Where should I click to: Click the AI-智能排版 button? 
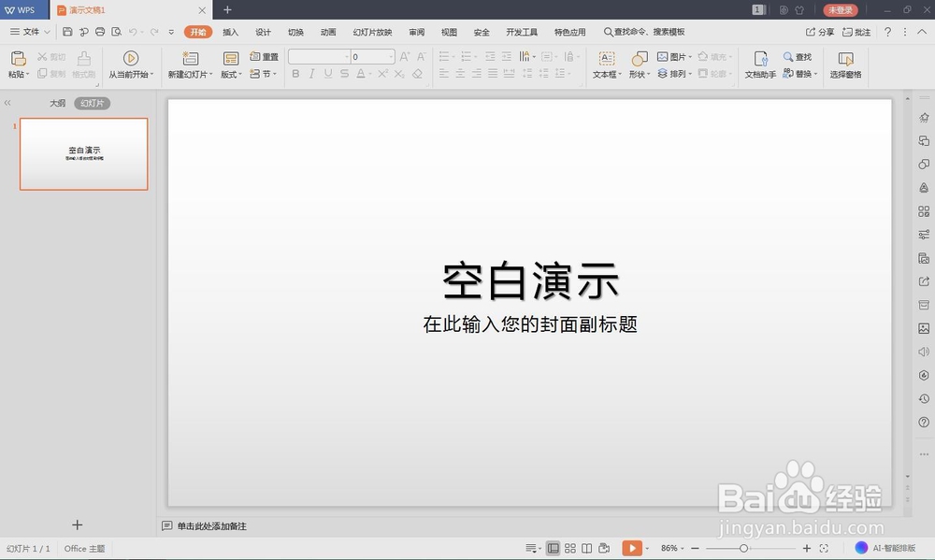tap(885, 548)
